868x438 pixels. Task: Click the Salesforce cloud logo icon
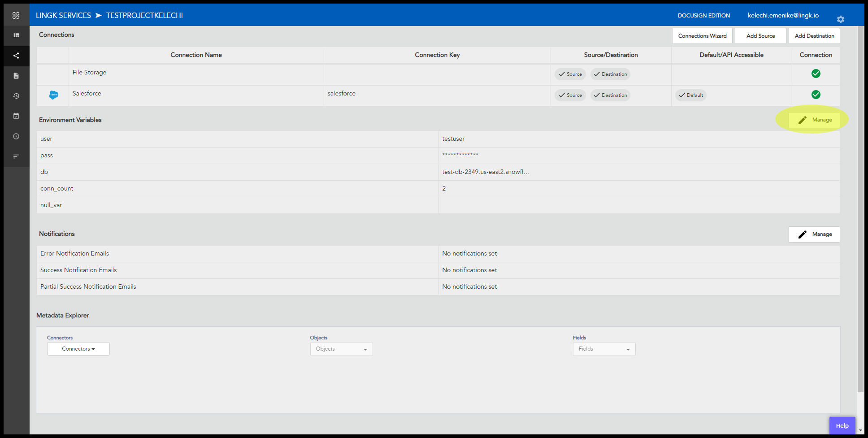pyautogui.click(x=54, y=95)
